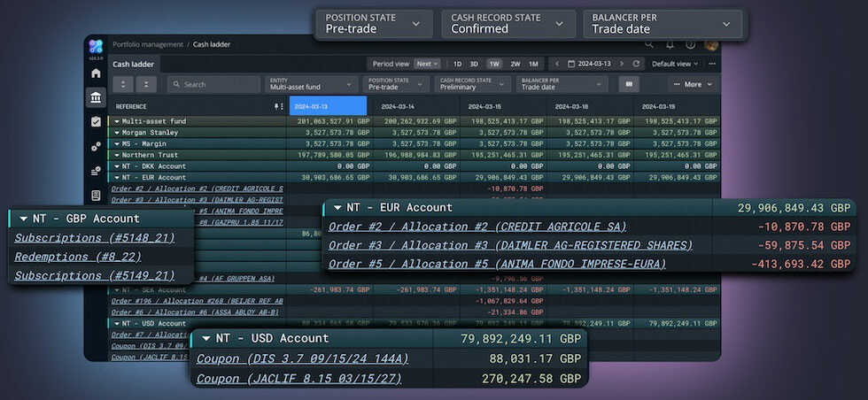Open the Default view dropdown
868x400 pixels.
(x=674, y=64)
